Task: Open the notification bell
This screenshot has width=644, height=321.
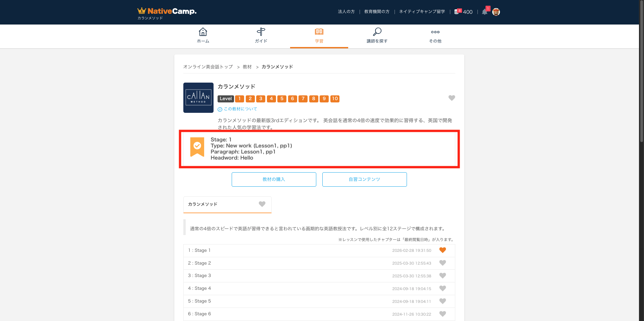Action: click(x=485, y=12)
